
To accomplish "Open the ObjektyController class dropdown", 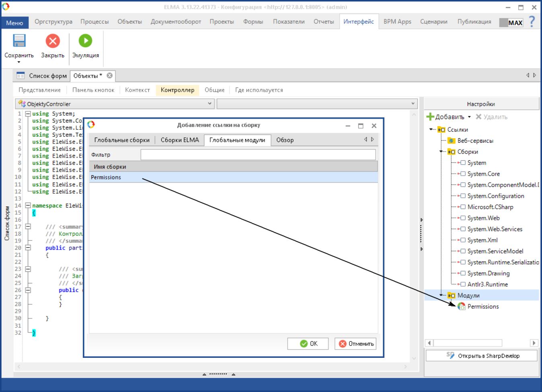I will [x=209, y=104].
